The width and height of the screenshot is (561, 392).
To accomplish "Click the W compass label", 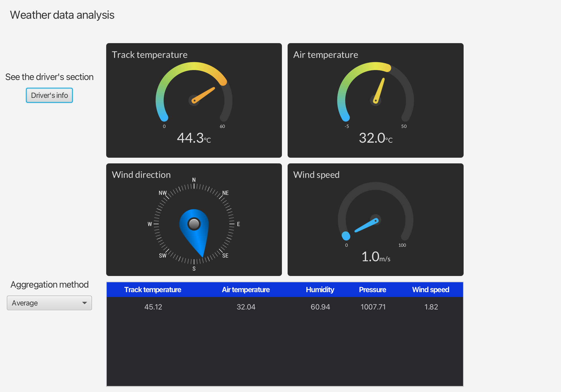I will coord(150,224).
